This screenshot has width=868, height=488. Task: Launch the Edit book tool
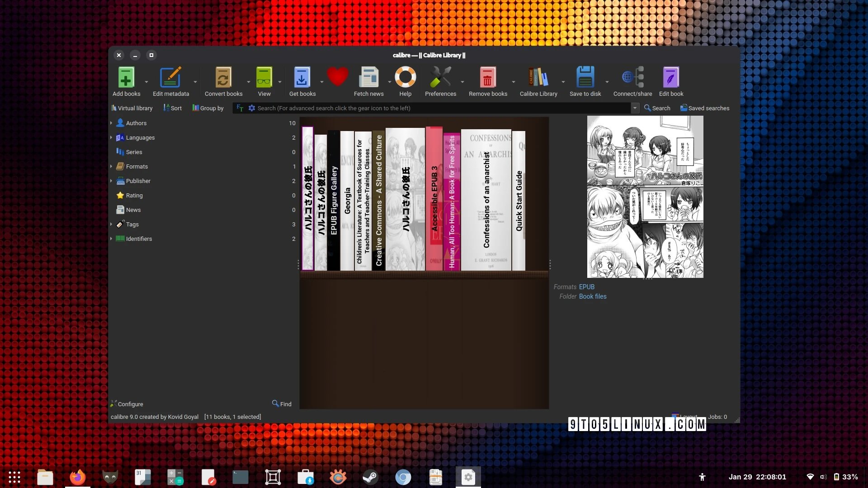point(670,78)
